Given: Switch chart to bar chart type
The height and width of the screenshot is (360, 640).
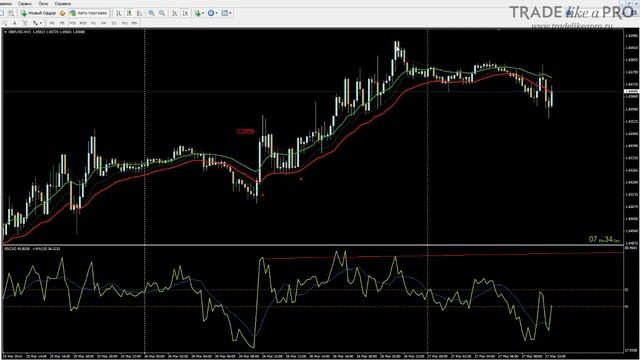Looking at the screenshot, I should [119, 13].
